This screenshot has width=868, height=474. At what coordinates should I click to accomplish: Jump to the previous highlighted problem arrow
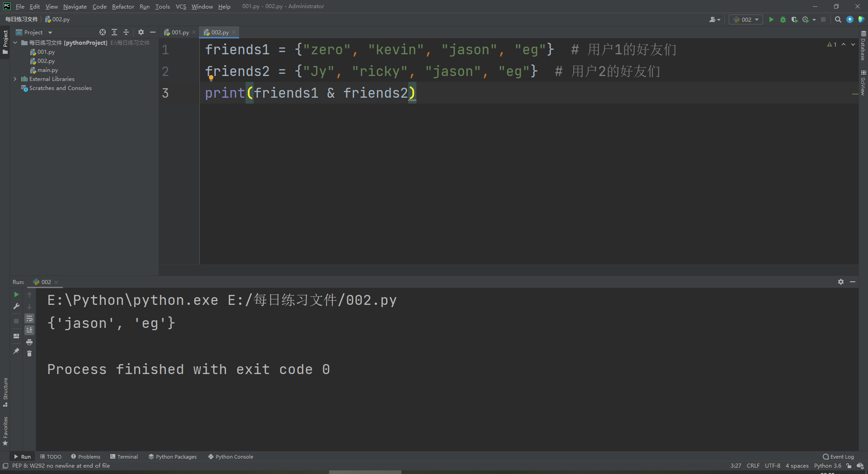(x=844, y=44)
